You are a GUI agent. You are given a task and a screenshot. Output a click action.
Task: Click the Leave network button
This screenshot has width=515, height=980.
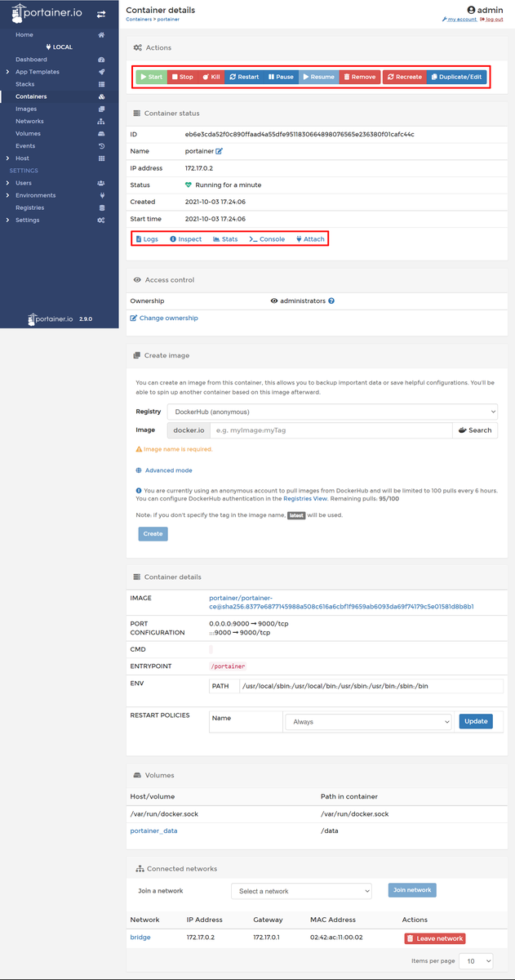point(435,938)
